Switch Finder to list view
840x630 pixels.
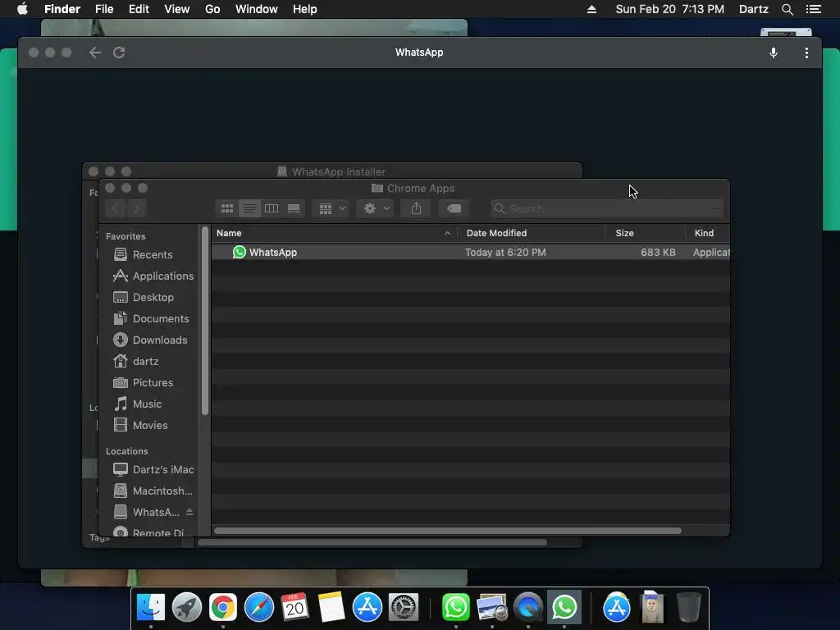tap(249, 208)
